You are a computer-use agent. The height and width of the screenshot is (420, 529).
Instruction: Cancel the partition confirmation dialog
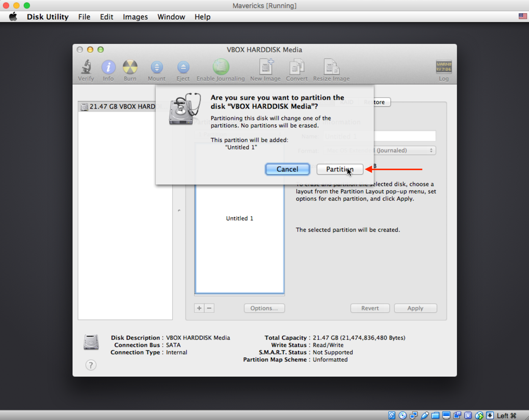[287, 169]
